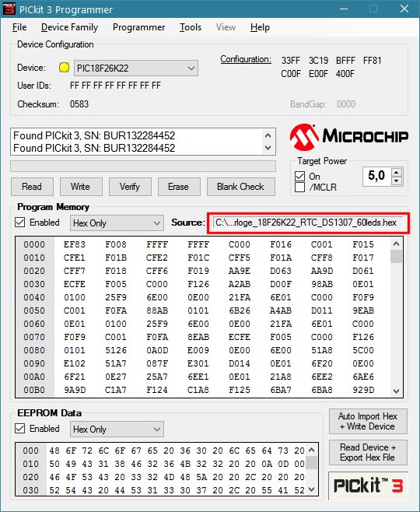Screen dimensions: 420x512
Task: Select program memory cell ECFE in row 0030
Action: coord(75,284)
